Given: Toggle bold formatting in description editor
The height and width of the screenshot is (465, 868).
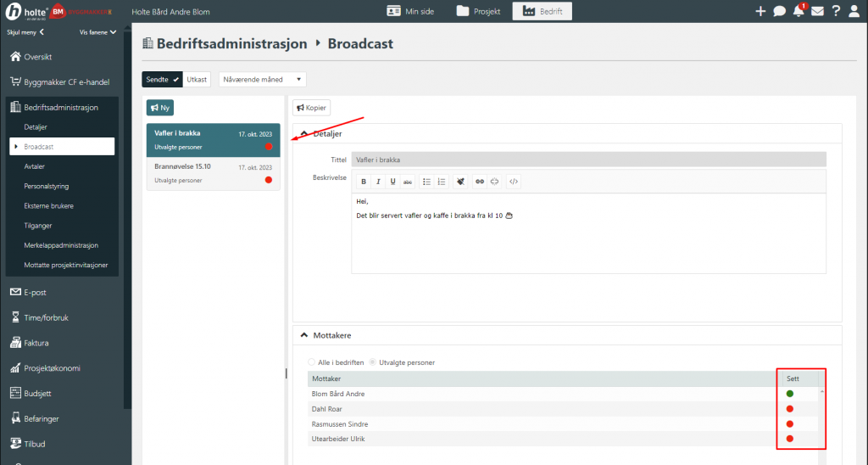Looking at the screenshot, I should [364, 182].
